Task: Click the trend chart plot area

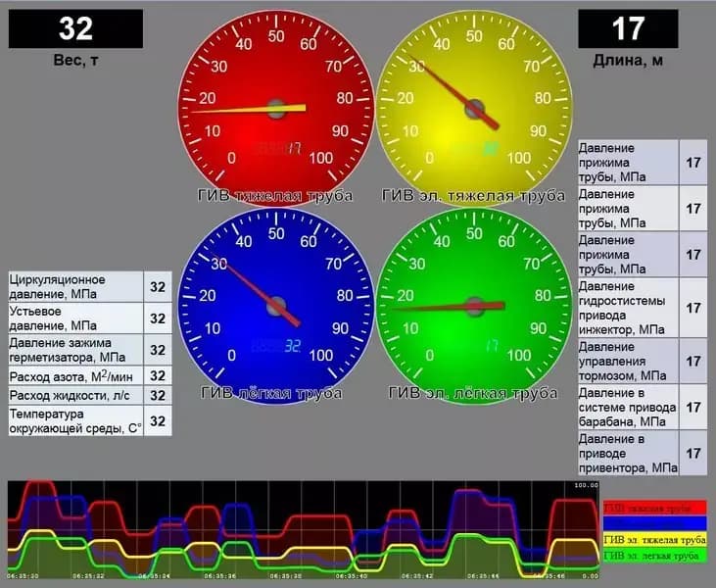Action: (304, 530)
